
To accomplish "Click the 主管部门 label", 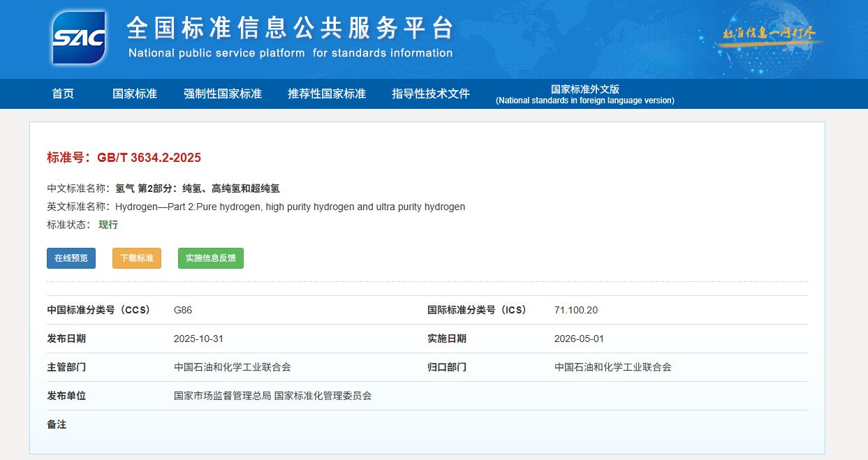I will point(66,367).
